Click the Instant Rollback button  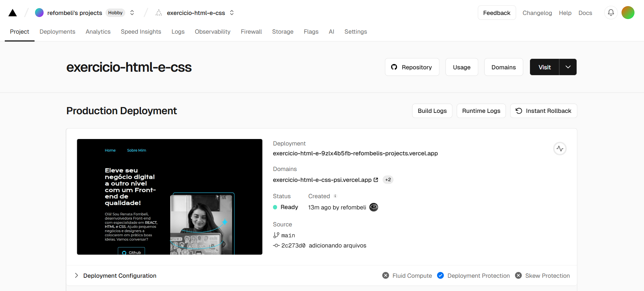click(x=544, y=111)
